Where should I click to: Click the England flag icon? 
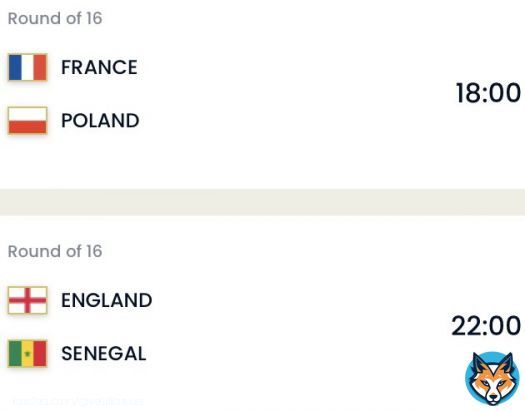point(27,300)
